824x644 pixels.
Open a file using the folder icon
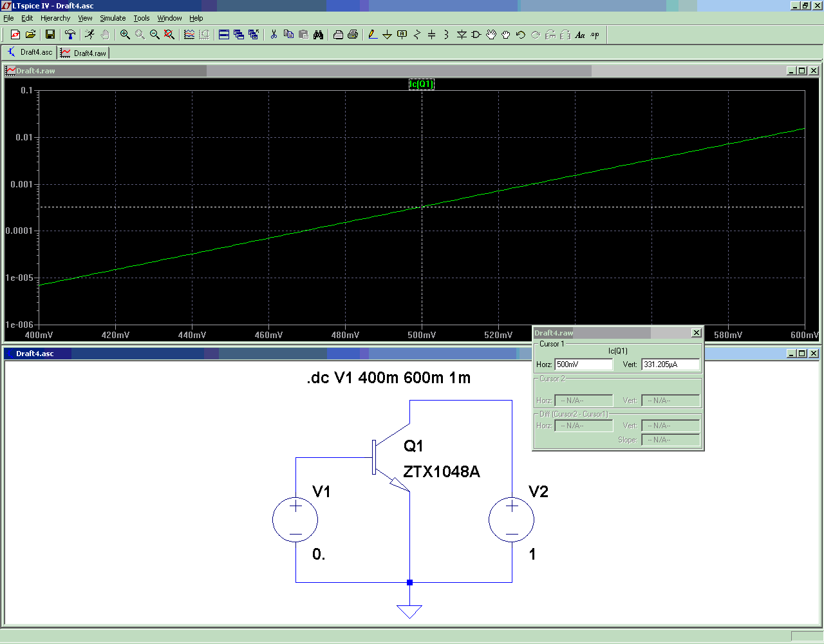[x=30, y=35]
